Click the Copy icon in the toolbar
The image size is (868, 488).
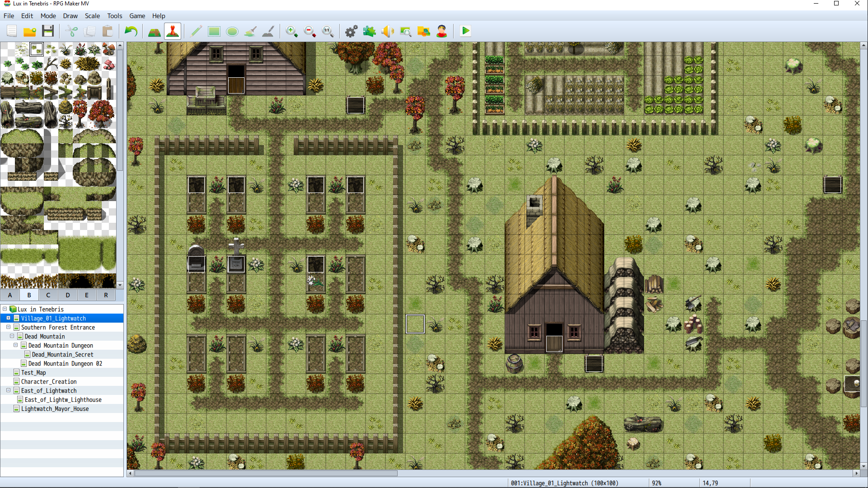pos(89,31)
